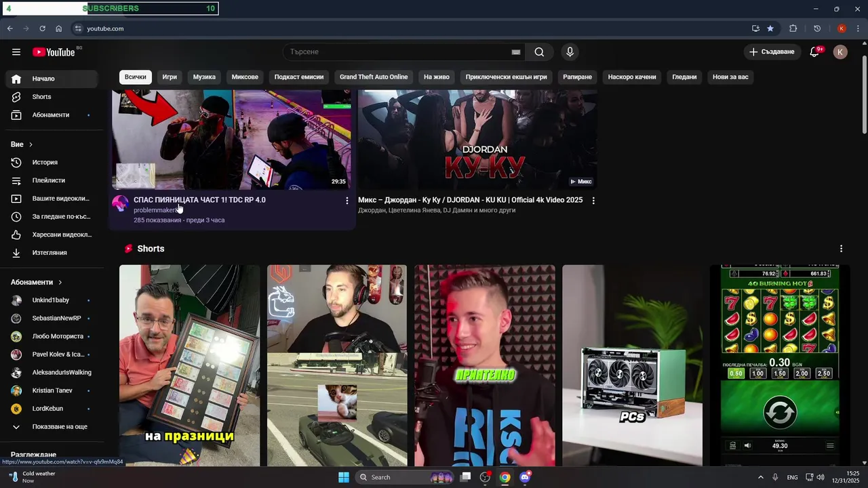Click the page vertical scrollbar
This screenshot has width=868, height=488.
(x=864, y=95)
